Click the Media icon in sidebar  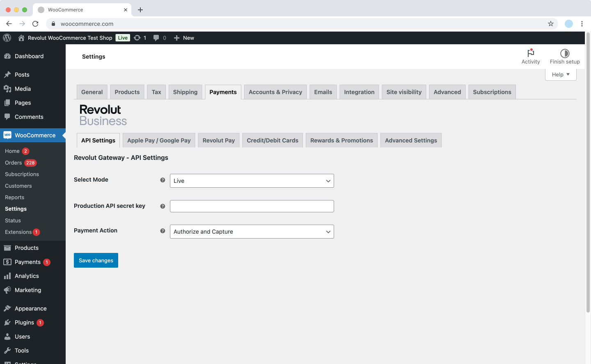point(7,89)
